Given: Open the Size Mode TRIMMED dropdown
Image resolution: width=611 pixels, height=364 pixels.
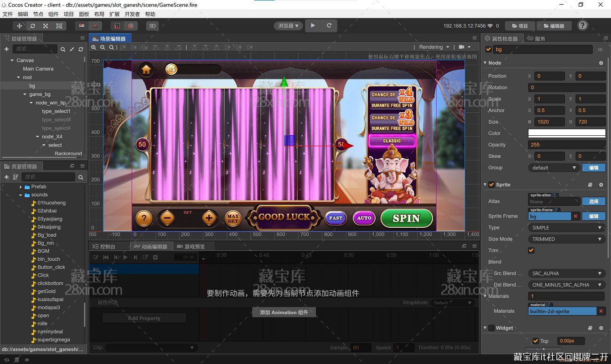Looking at the screenshot, I should (566, 239).
